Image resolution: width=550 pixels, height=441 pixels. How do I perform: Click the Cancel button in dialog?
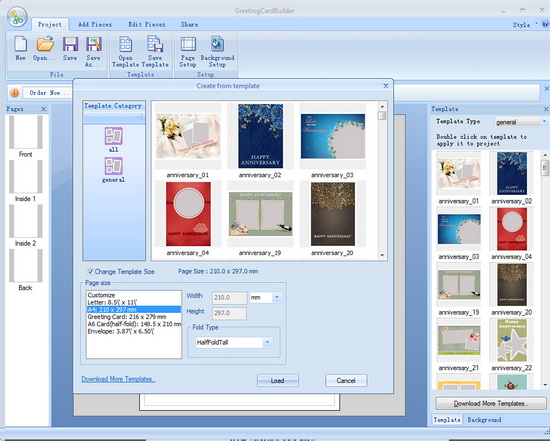click(346, 381)
